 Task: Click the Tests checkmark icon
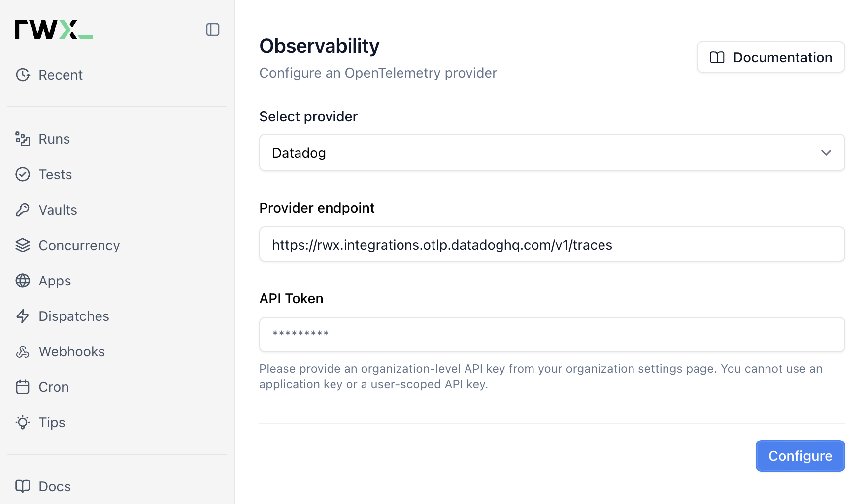click(23, 174)
